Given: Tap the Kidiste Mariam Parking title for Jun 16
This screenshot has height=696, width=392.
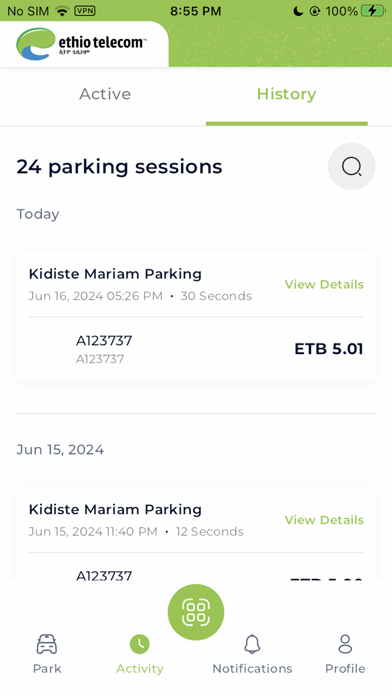Looking at the screenshot, I should [115, 274].
